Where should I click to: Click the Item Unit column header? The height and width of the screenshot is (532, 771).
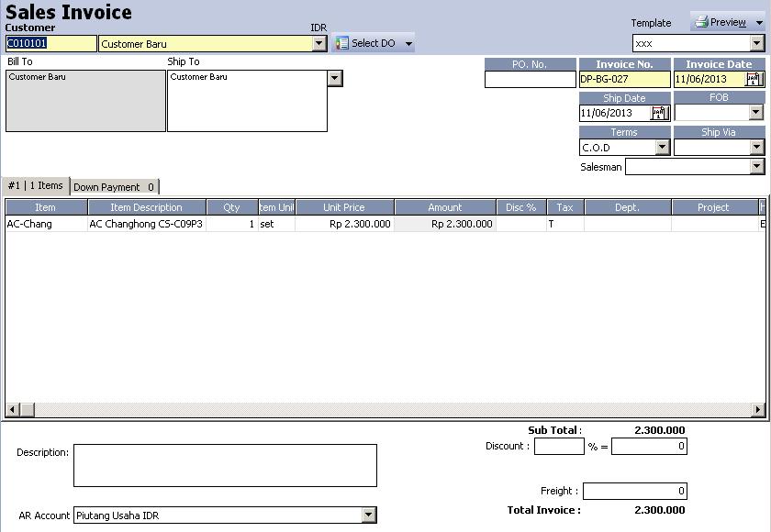(x=276, y=207)
